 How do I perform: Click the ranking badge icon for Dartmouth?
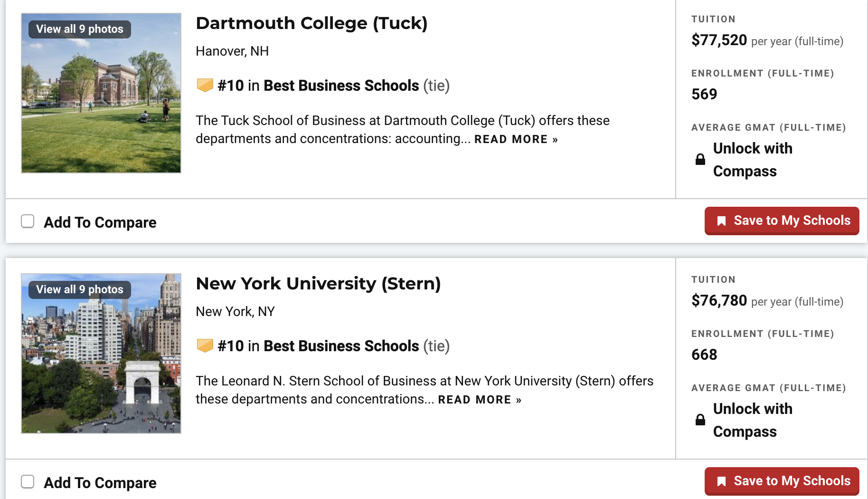coord(205,86)
